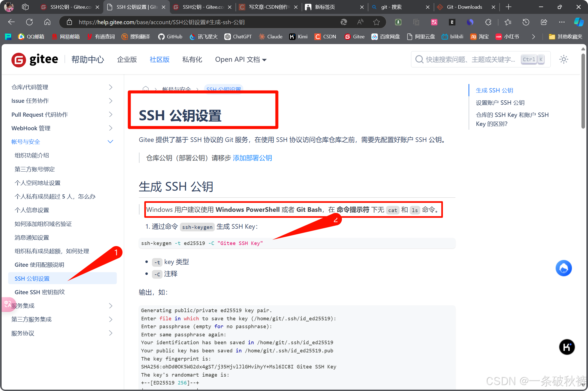The width and height of the screenshot is (588, 391).
Task: Open 个人信息设置 sidebar page
Action: (x=32, y=210)
